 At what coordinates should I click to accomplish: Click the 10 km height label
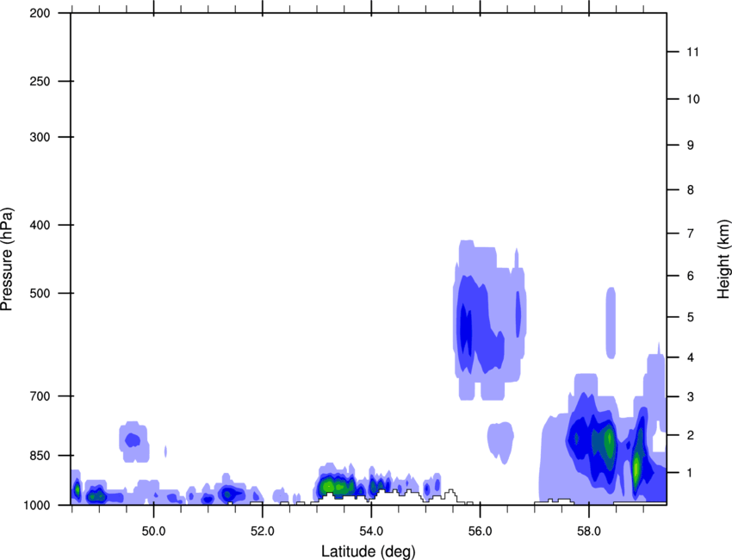(x=693, y=99)
